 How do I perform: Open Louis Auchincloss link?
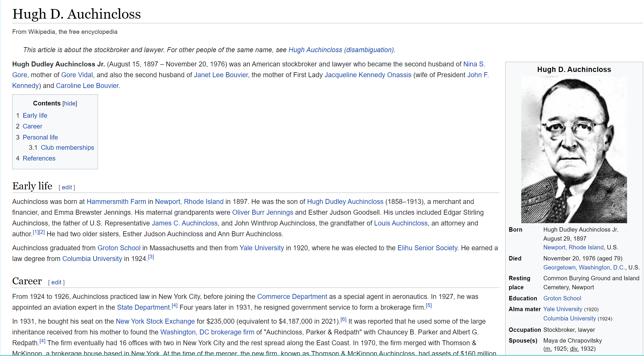401,223
